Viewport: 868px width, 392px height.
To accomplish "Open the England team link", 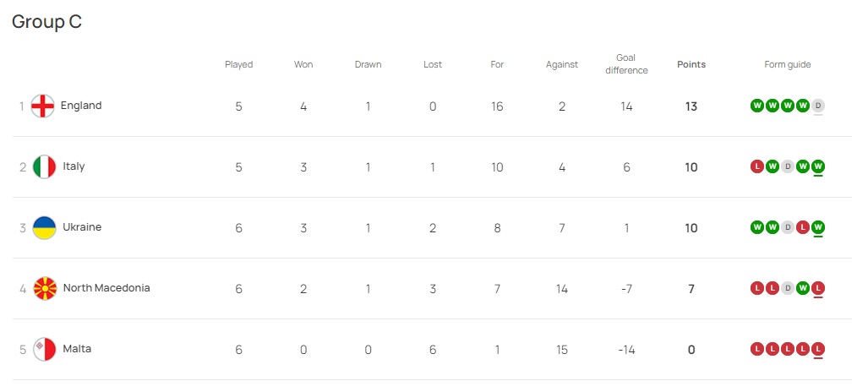I will [x=81, y=106].
